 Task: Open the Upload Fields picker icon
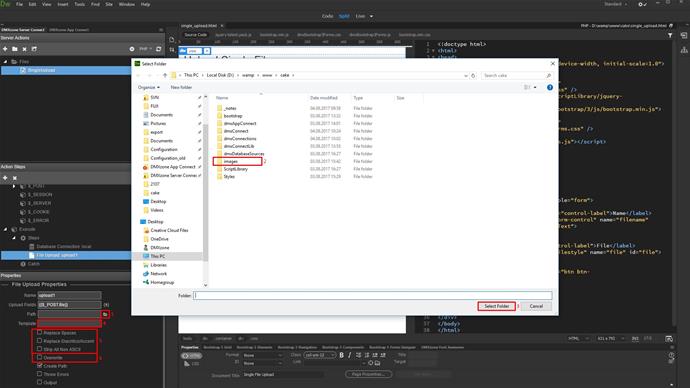(x=106, y=304)
